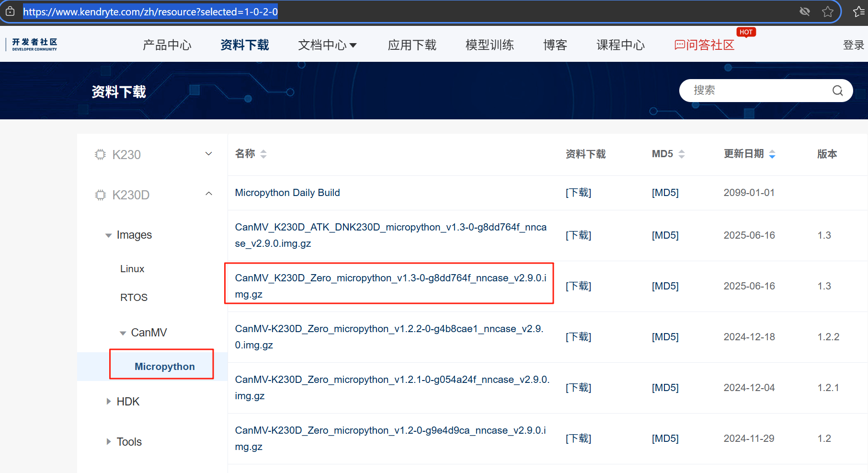
Task: Click the tracking protection eye-slash icon
Action: point(805,12)
